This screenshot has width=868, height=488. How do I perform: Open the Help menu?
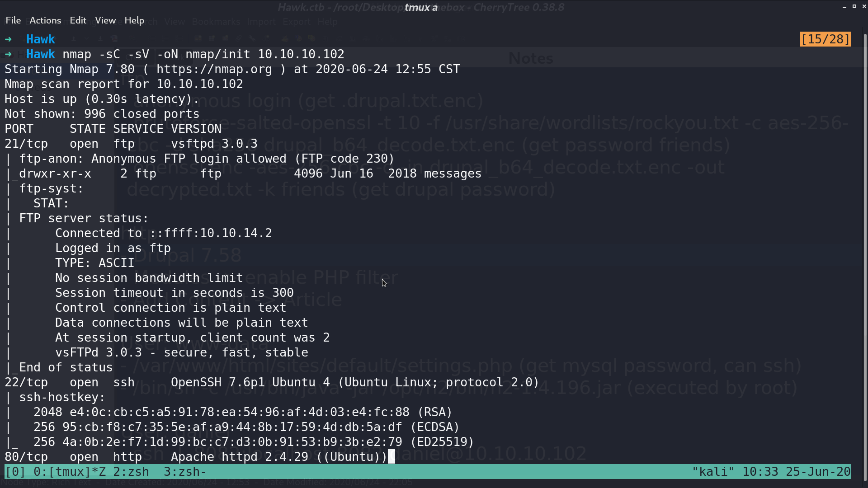[x=134, y=20]
